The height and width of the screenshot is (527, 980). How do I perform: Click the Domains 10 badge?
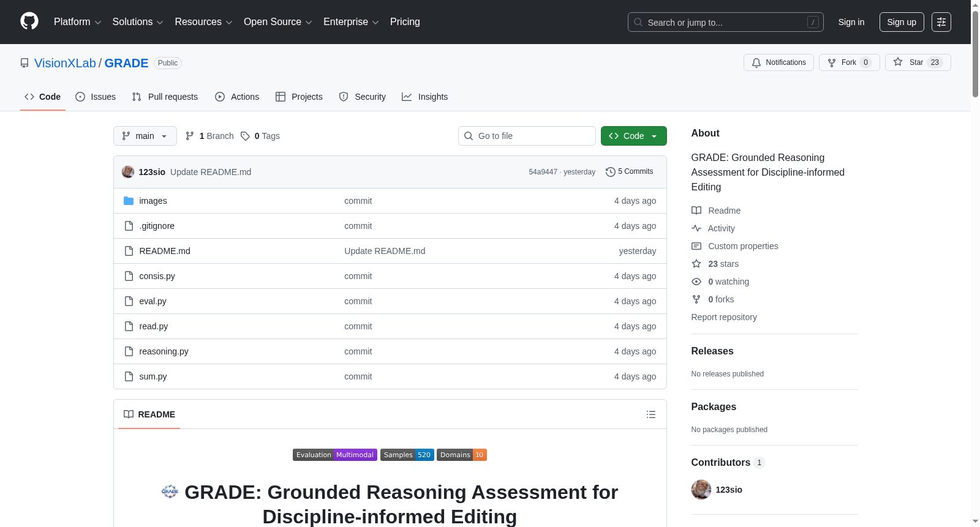(x=462, y=455)
